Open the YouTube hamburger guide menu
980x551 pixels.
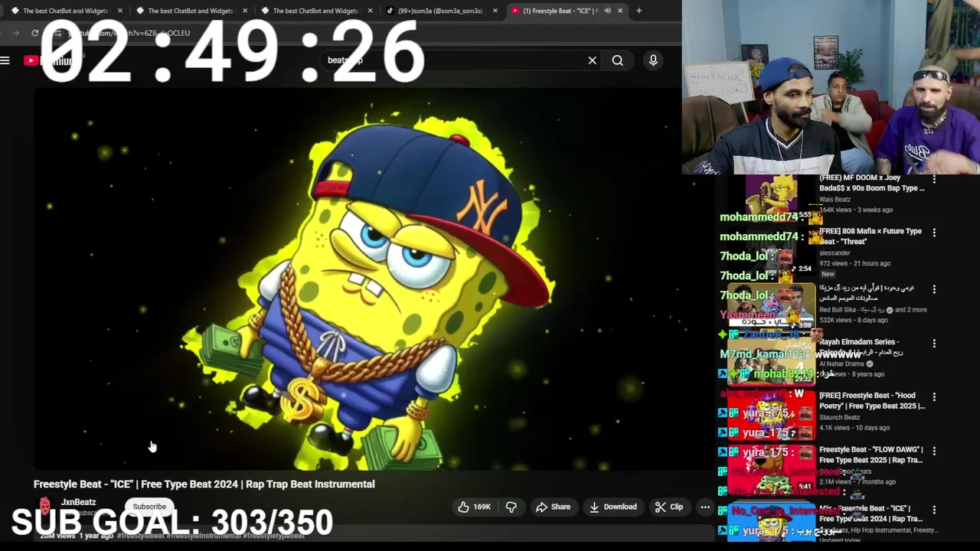click(x=5, y=60)
